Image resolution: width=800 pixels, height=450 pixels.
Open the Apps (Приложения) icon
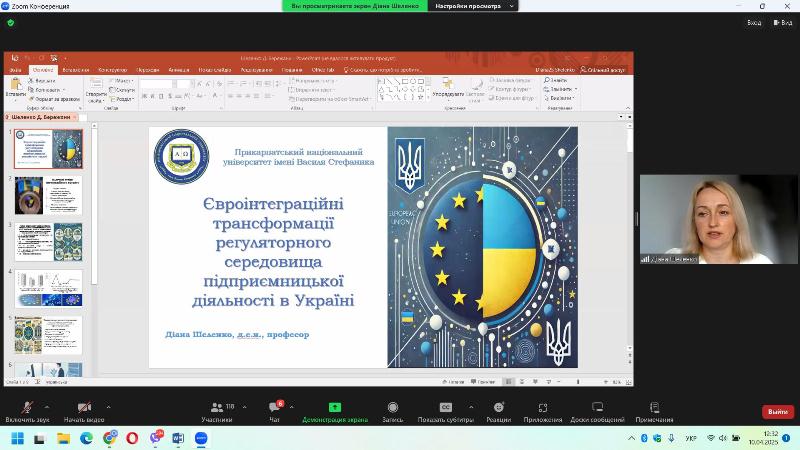(x=543, y=408)
